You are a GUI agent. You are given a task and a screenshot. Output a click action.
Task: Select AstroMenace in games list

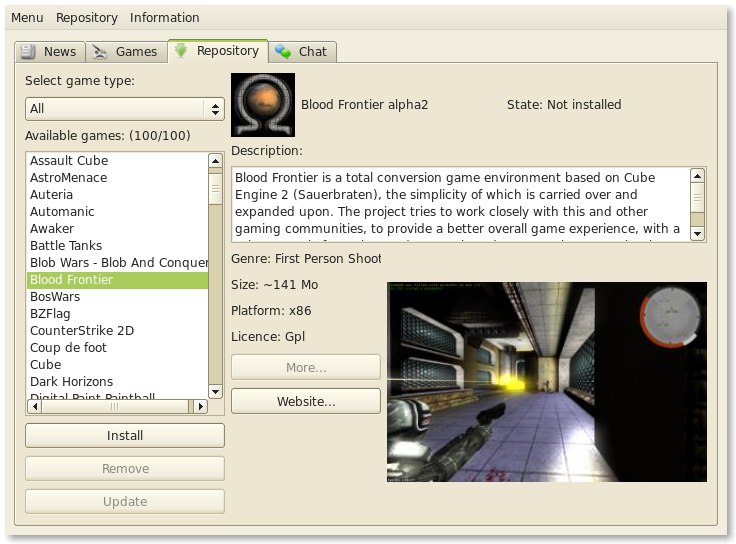click(x=117, y=177)
